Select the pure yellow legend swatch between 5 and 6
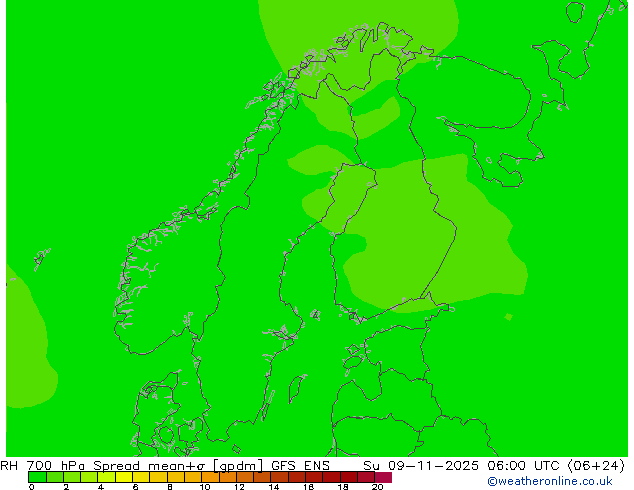 pos(124,477)
